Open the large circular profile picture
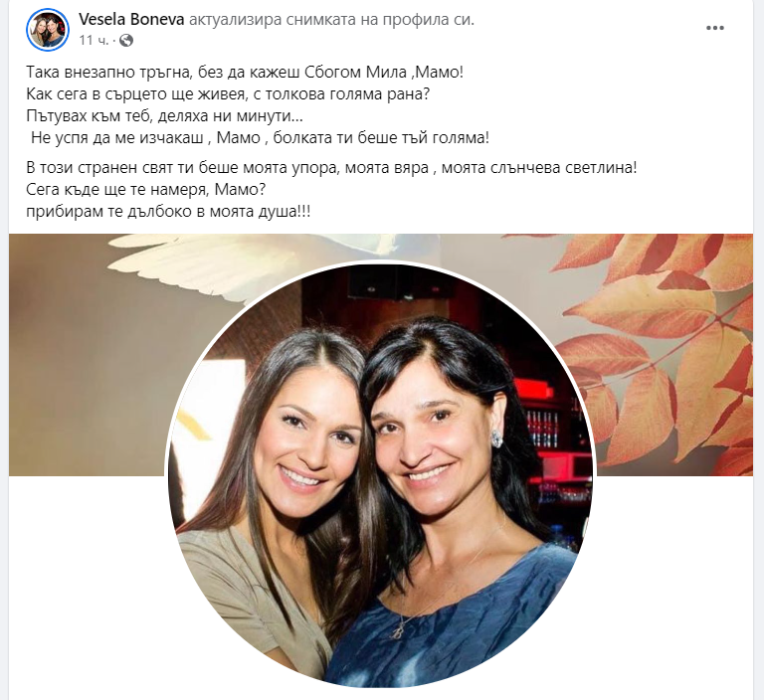This screenshot has height=700, width=764. [x=381, y=474]
